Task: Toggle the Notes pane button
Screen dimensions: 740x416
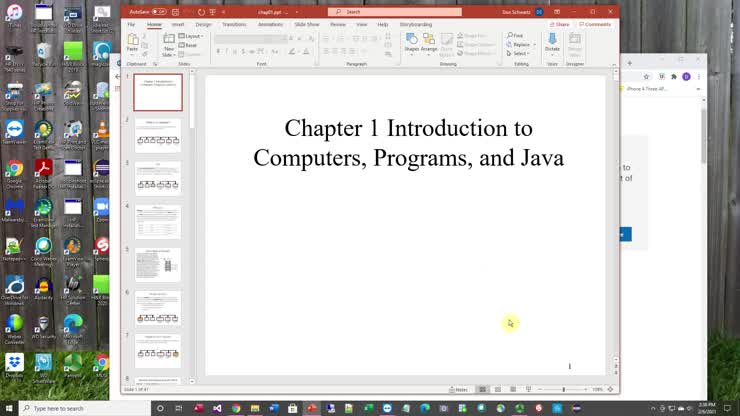Action: coord(458,390)
